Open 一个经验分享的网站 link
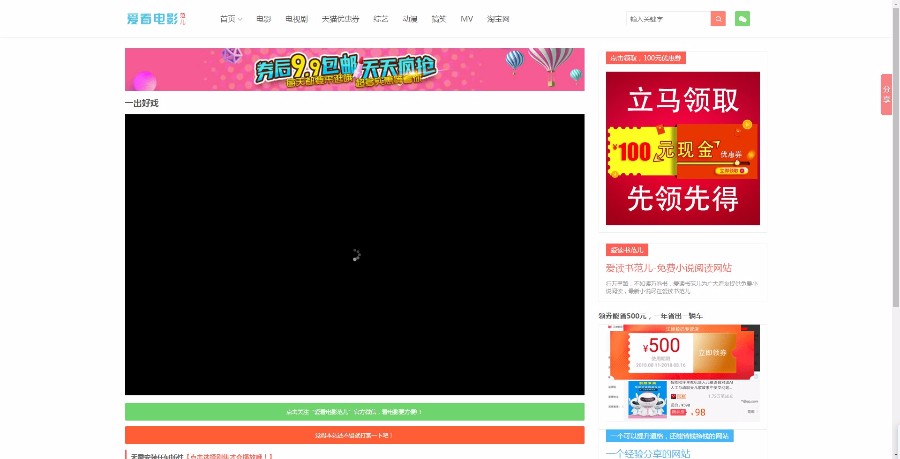Screen dimensions: 900x459 648,454
